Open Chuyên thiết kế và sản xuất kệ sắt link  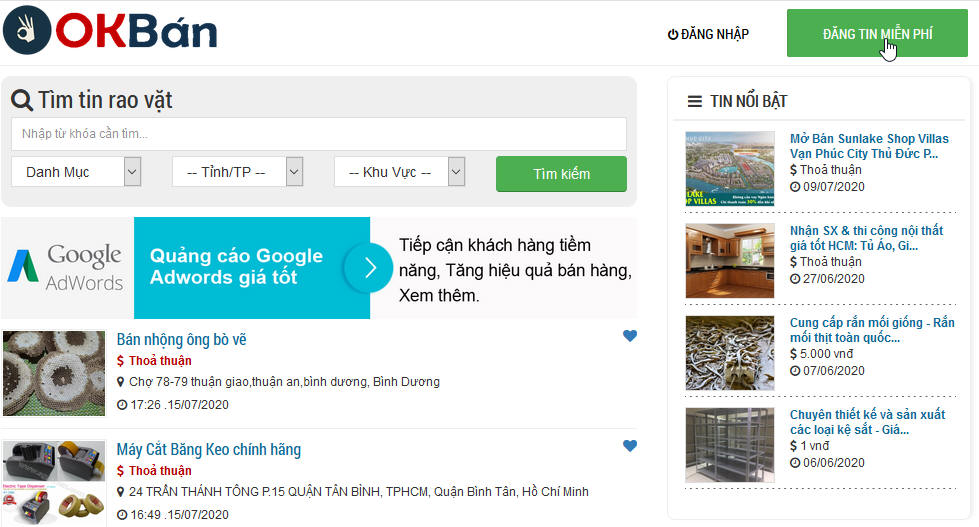coord(868,422)
